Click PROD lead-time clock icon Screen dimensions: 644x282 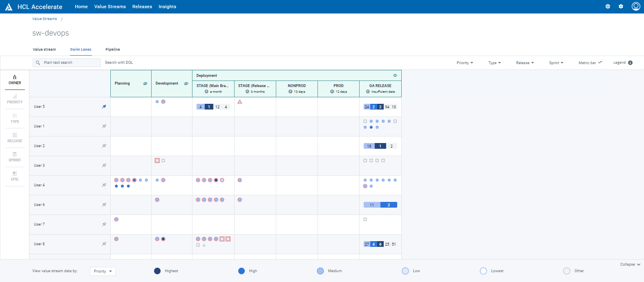332,92
